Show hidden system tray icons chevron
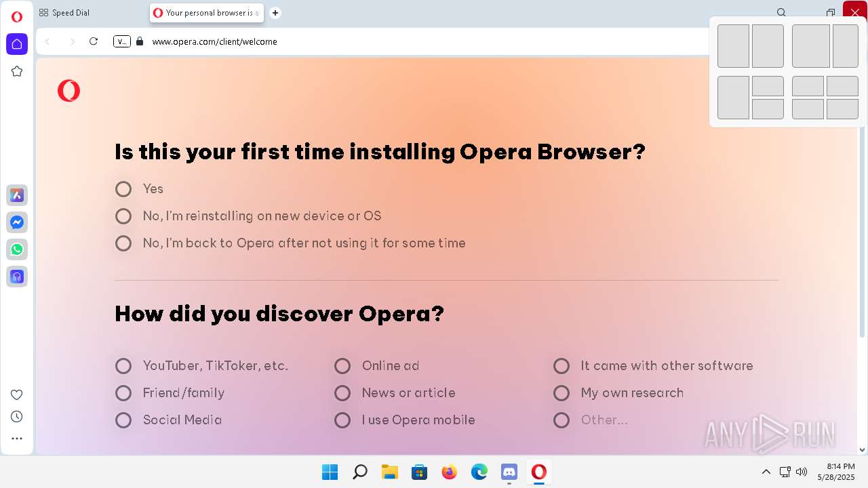 pos(766,472)
